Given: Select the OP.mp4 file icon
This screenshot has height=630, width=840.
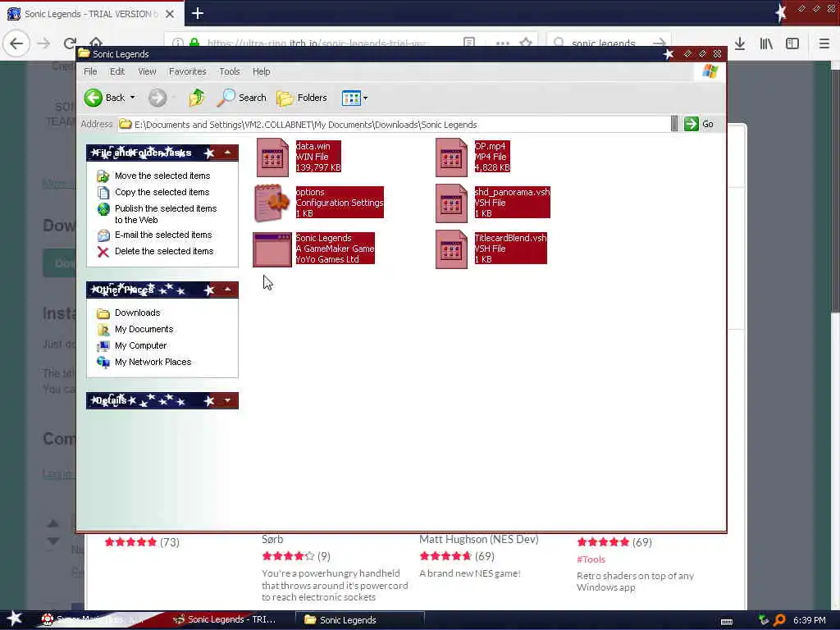Looking at the screenshot, I should [451, 157].
